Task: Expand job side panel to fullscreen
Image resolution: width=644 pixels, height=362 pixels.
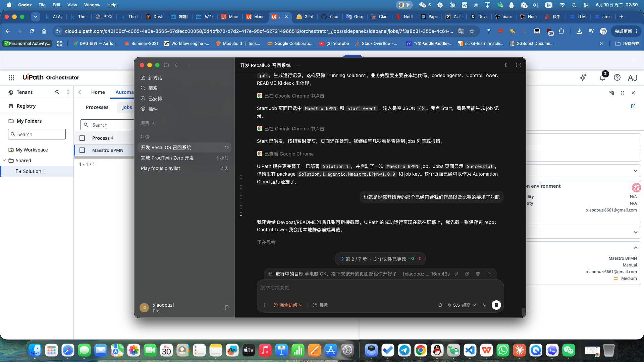Action: (623, 93)
